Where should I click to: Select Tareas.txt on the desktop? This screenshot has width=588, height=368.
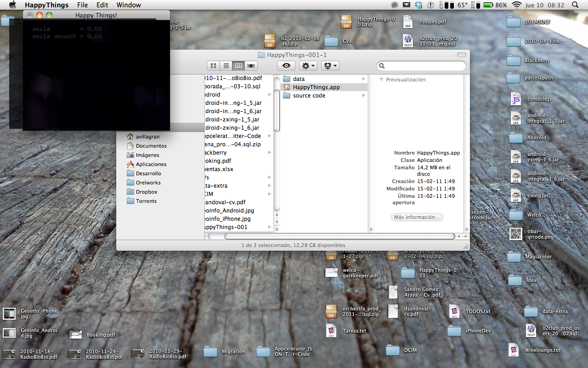pyautogui.click(x=346, y=331)
